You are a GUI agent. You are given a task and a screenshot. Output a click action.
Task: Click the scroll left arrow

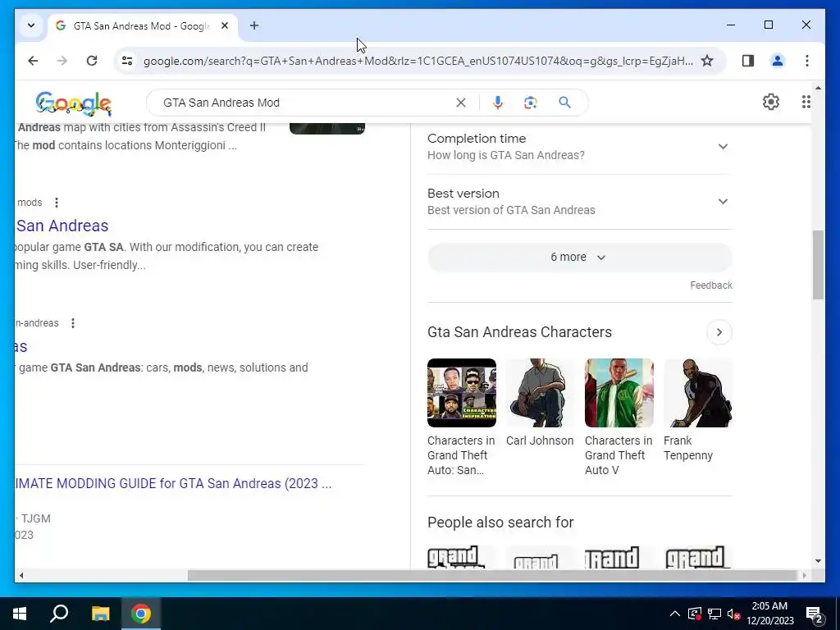pyautogui.click(x=21, y=575)
